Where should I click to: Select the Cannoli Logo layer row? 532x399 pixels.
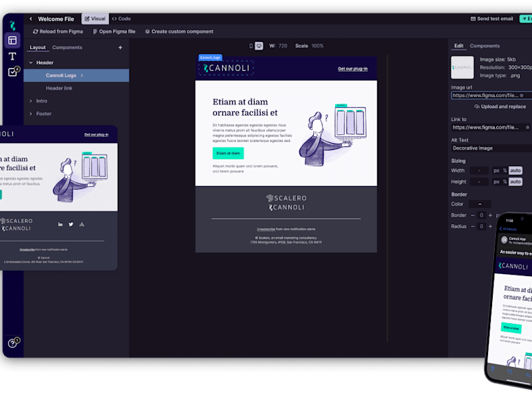(76, 75)
